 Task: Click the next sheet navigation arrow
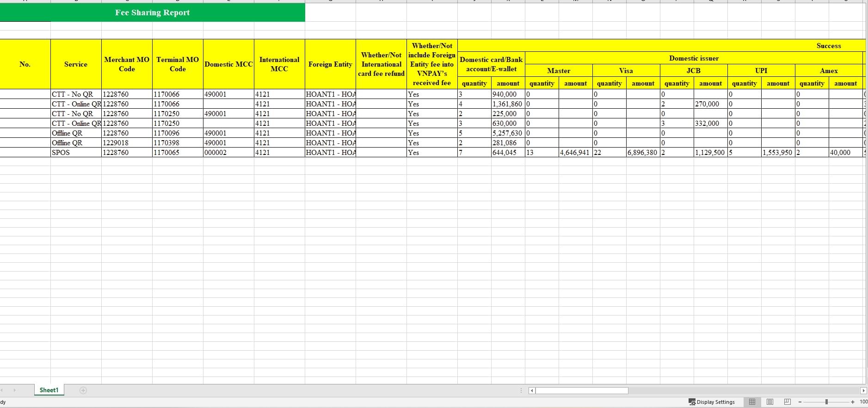[x=15, y=390]
